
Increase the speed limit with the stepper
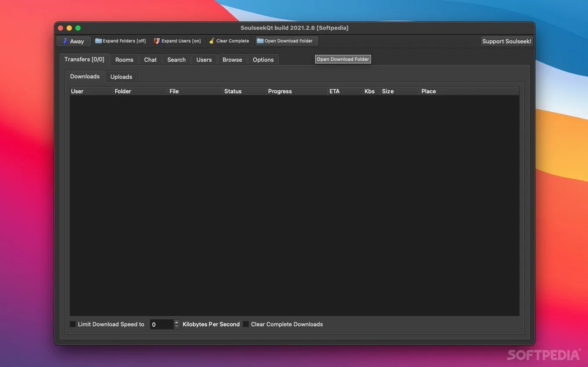click(x=177, y=322)
